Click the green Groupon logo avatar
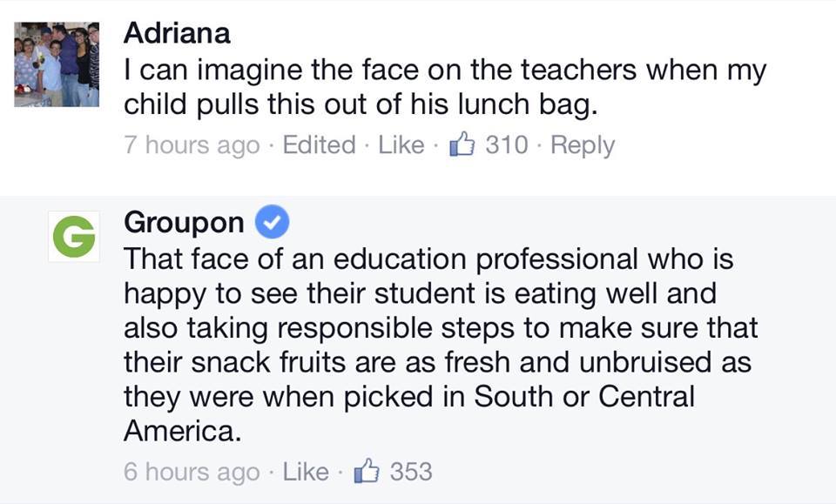The image size is (836, 504). click(74, 239)
